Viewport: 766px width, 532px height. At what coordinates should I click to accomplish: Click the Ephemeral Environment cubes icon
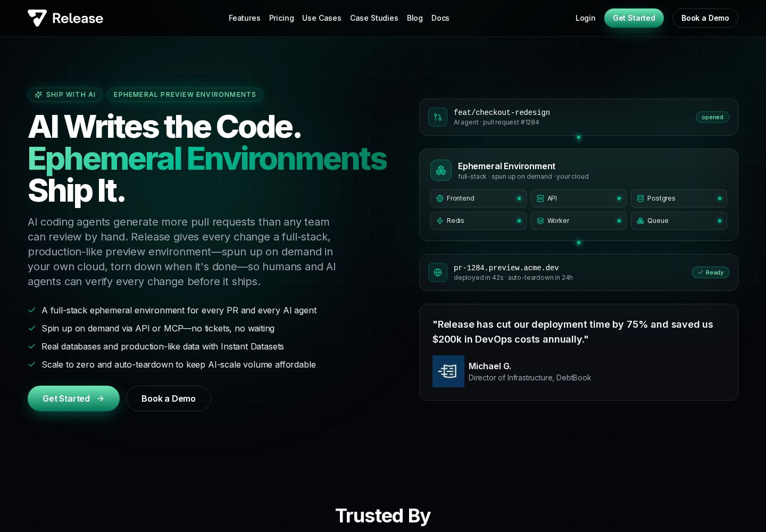tap(441, 170)
